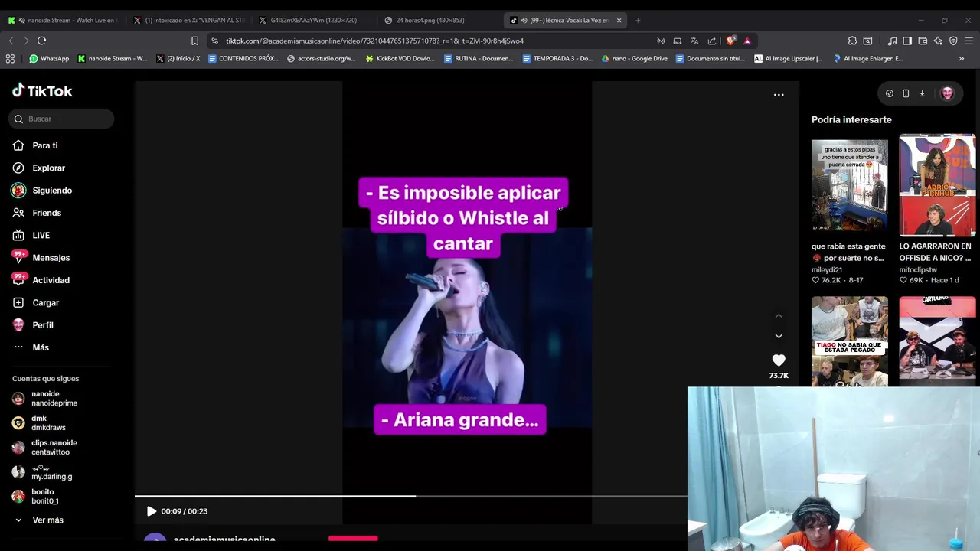Click the mobile app icon in header
This screenshot has width=980, height=551.
(x=906, y=93)
